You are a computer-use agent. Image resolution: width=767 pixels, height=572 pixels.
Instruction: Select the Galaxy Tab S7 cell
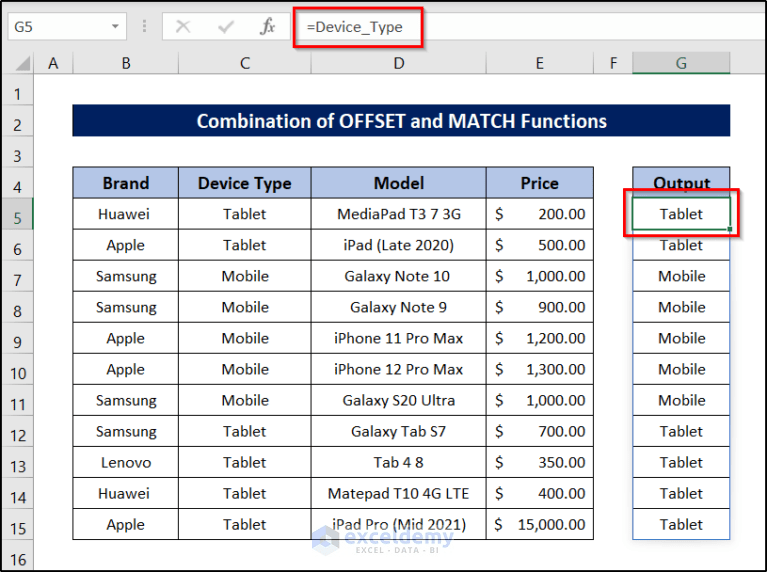[399, 431]
